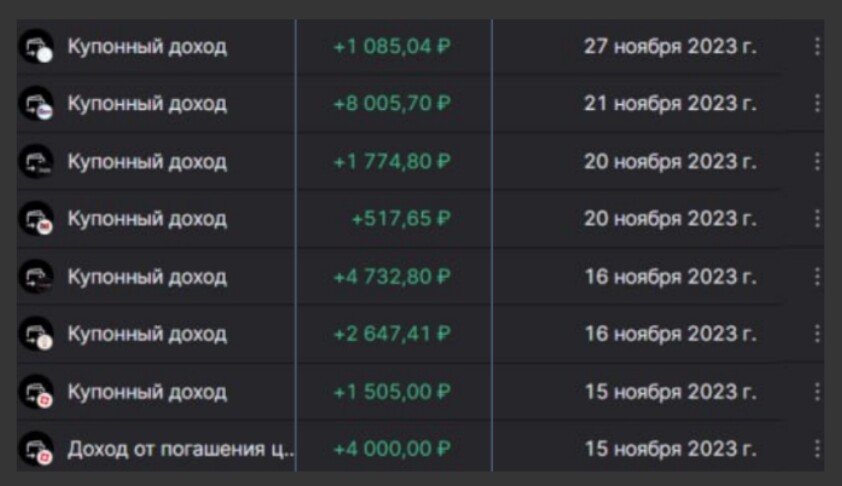Screen dimensions: 842x486
Task: Click the bond icon in the +1 505,00 ₽ row
Action: coord(36,392)
